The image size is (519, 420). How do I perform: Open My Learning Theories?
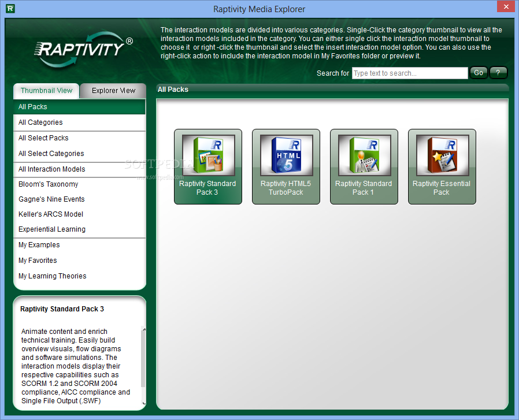pos(79,276)
